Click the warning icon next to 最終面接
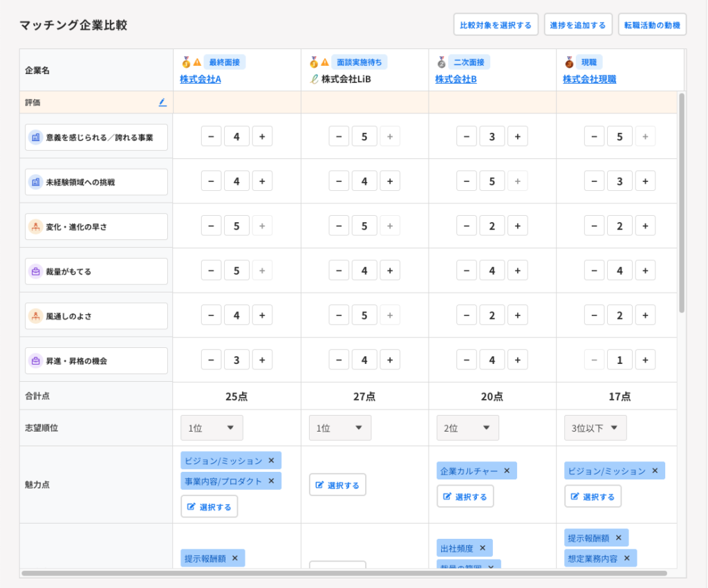Viewport: 708px width, 588px height. pyautogui.click(x=196, y=62)
